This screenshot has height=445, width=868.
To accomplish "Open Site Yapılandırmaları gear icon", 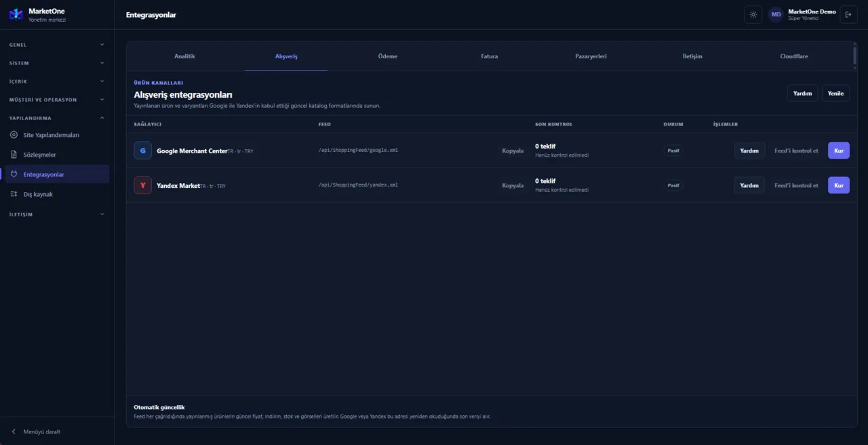I will pos(14,135).
